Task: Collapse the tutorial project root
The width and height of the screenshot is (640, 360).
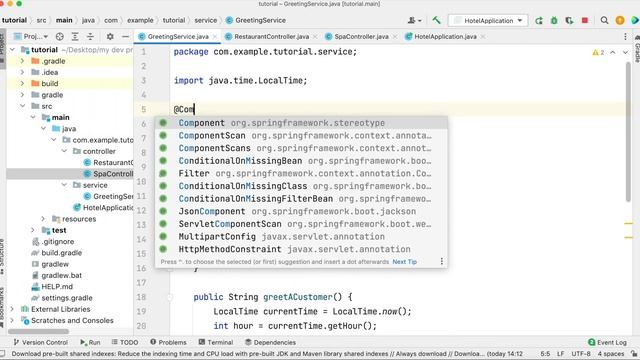Action: coord(13,50)
